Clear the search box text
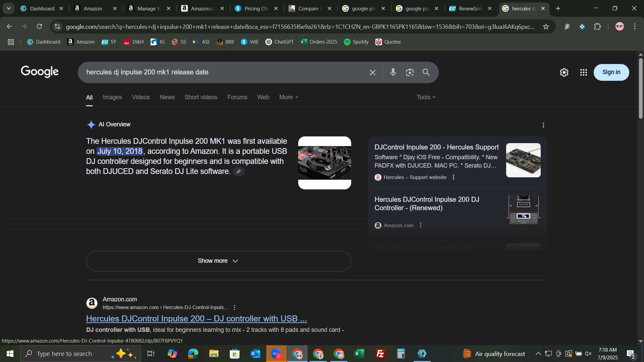The image size is (644, 362). pos(372,72)
